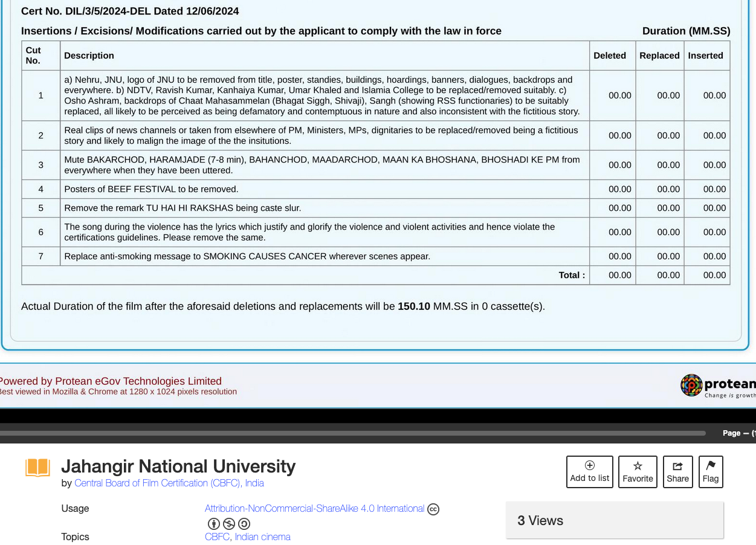Flag this item
This screenshot has width=756, height=545.
tap(711, 471)
